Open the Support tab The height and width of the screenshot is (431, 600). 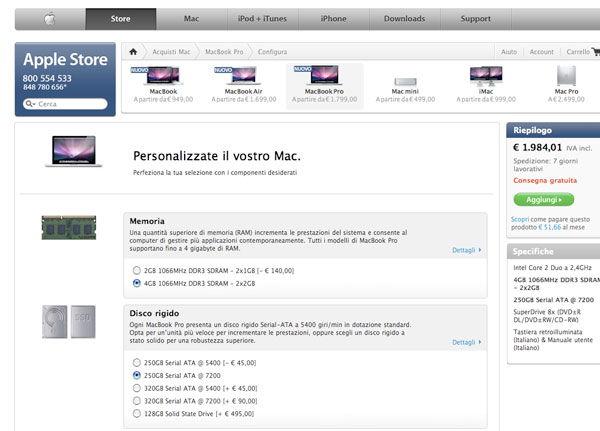coord(476,19)
